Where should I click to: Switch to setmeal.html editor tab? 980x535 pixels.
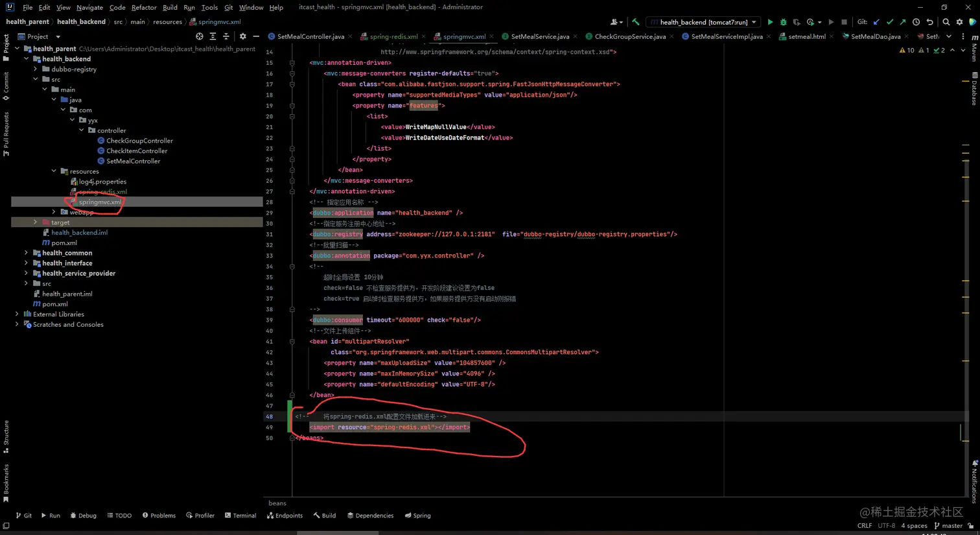click(x=806, y=37)
